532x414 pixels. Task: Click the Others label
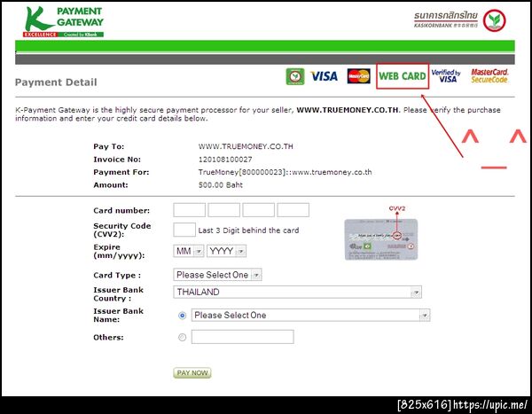(108, 337)
